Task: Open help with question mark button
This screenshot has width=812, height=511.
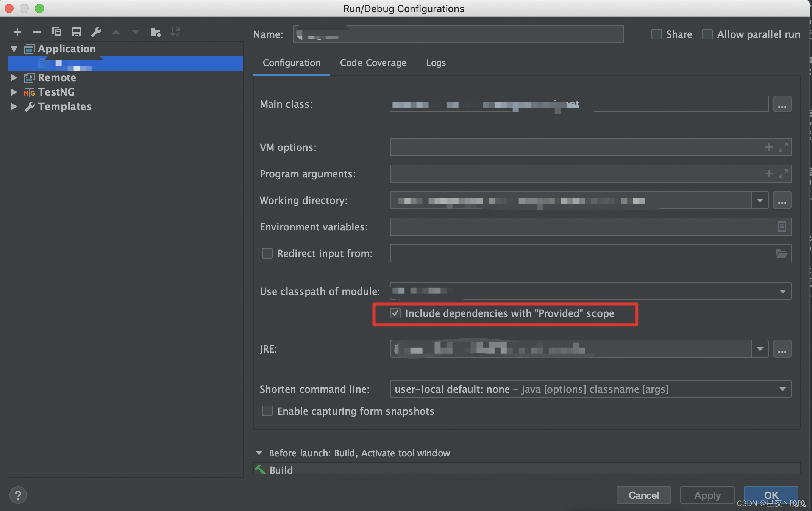Action: [x=18, y=495]
